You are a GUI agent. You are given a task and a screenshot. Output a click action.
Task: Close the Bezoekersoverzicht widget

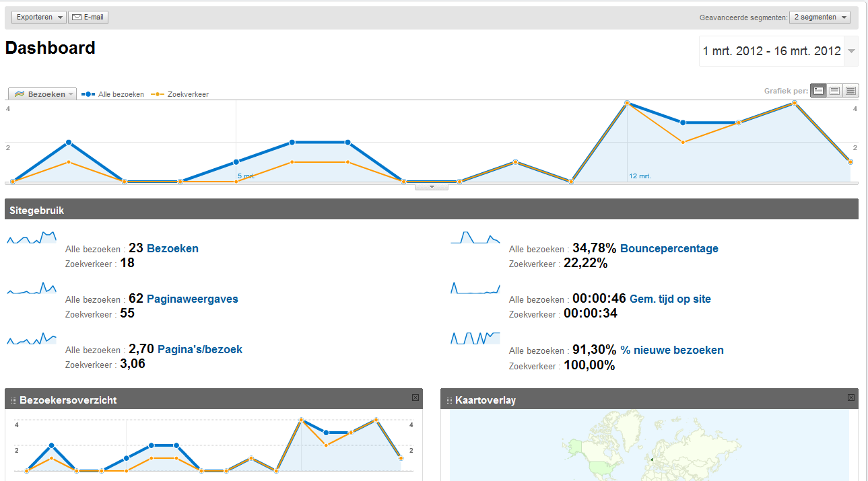(x=415, y=398)
